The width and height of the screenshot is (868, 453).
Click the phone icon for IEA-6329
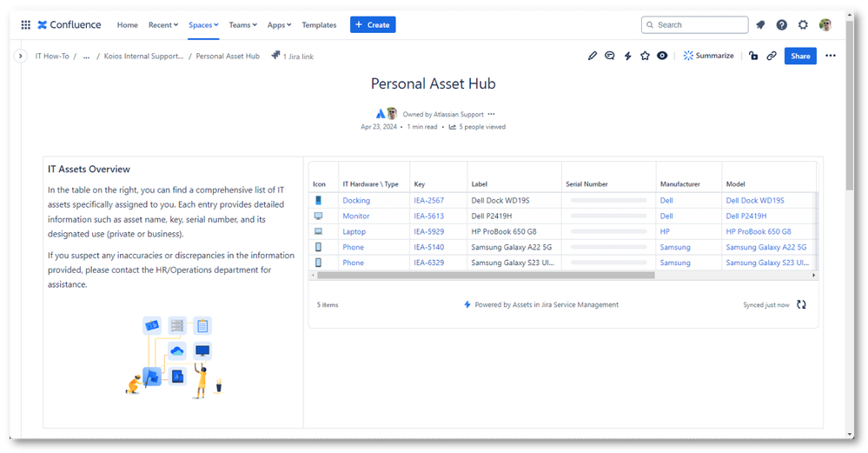[x=318, y=263]
